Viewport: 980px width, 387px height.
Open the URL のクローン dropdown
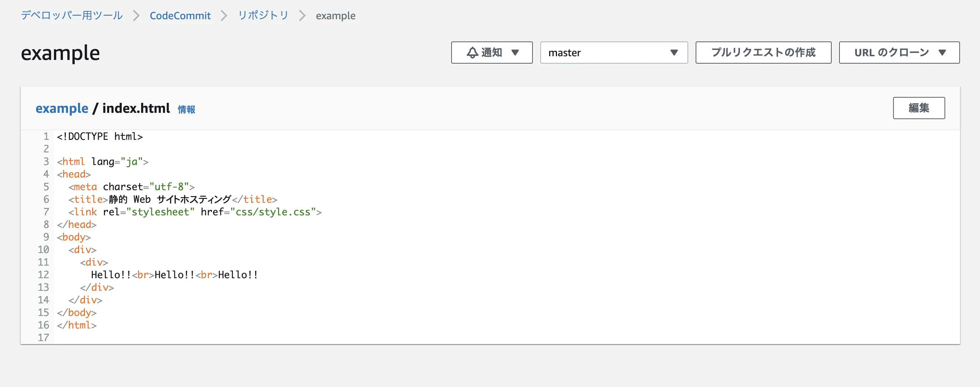coord(899,53)
